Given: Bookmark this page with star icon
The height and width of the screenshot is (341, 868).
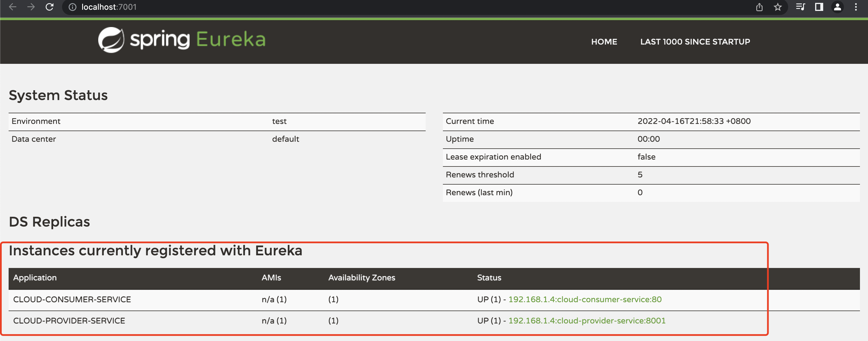Looking at the screenshot, I should pos(778,7).
